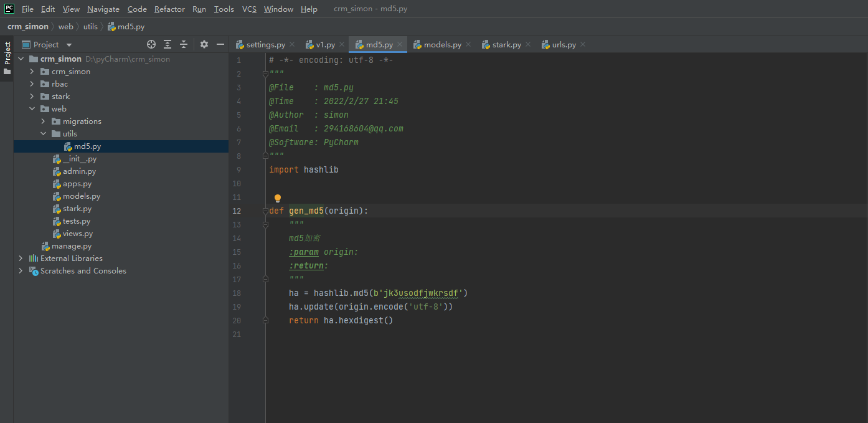The height and width of the screenshot is (423, 868).
Task: Open Project panel settings gear
Action: pos(204,44)
